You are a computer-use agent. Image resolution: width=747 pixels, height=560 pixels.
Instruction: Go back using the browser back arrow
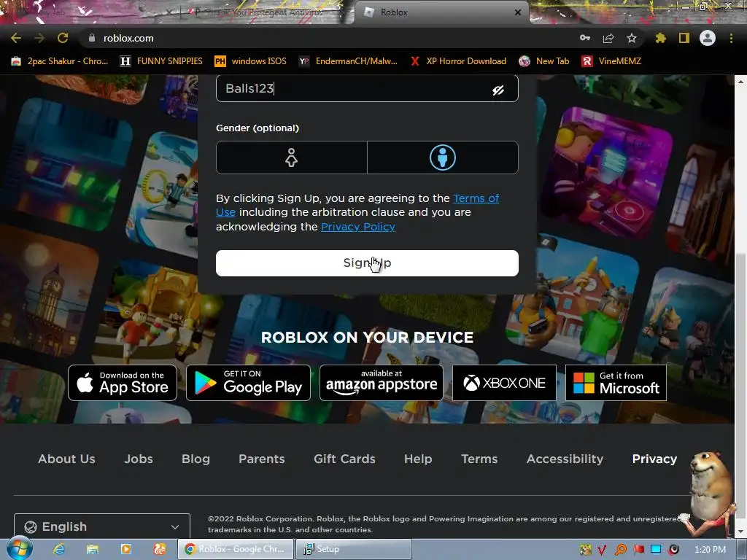pos(16,38)
